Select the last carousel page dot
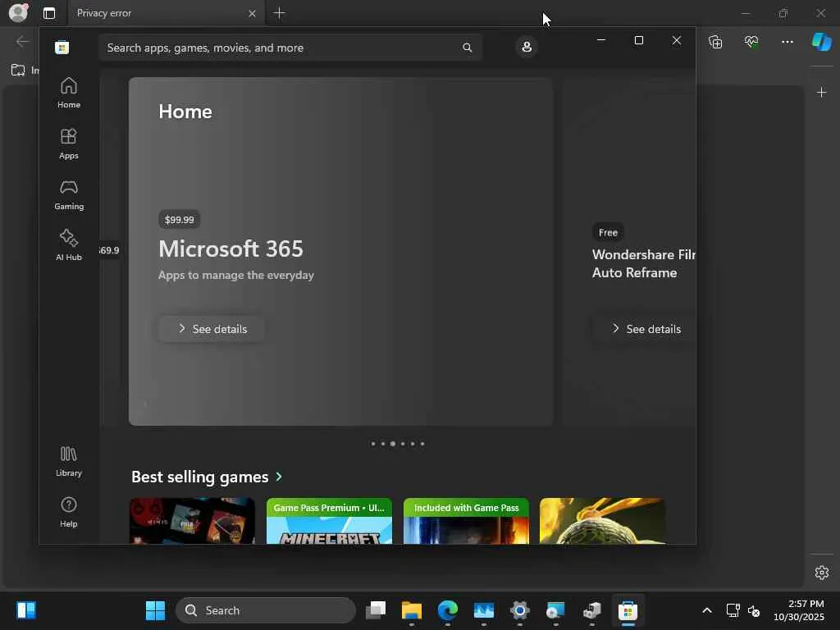The height and width of the screenshot is (630, 840). (x=422, y=444)
